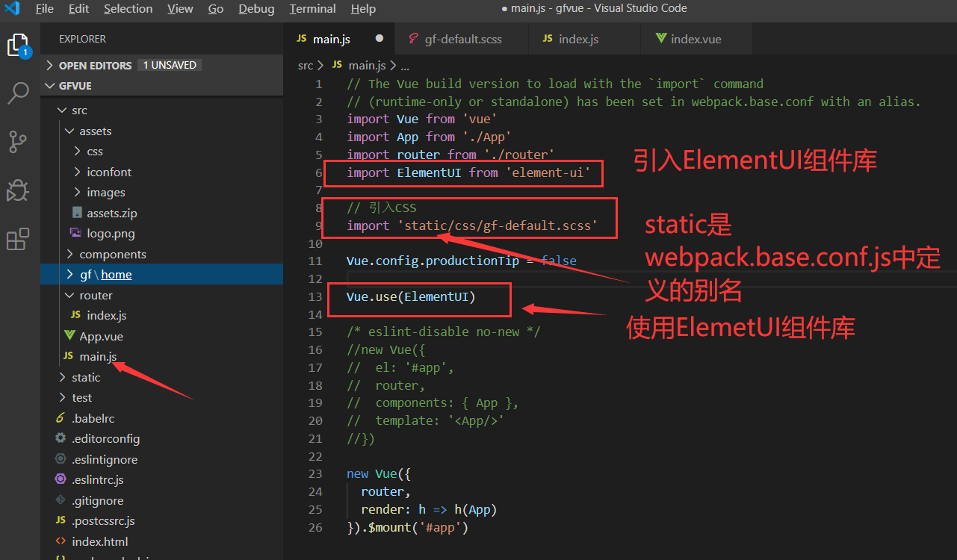957x560 pixels.
Task: Open the Extensions view icon
Action: 18,239
